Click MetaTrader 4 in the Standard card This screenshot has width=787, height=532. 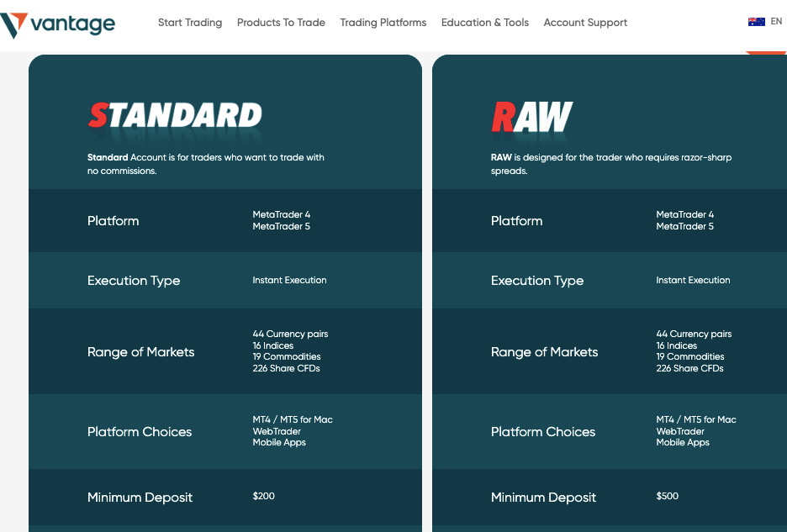coord(281,214)
